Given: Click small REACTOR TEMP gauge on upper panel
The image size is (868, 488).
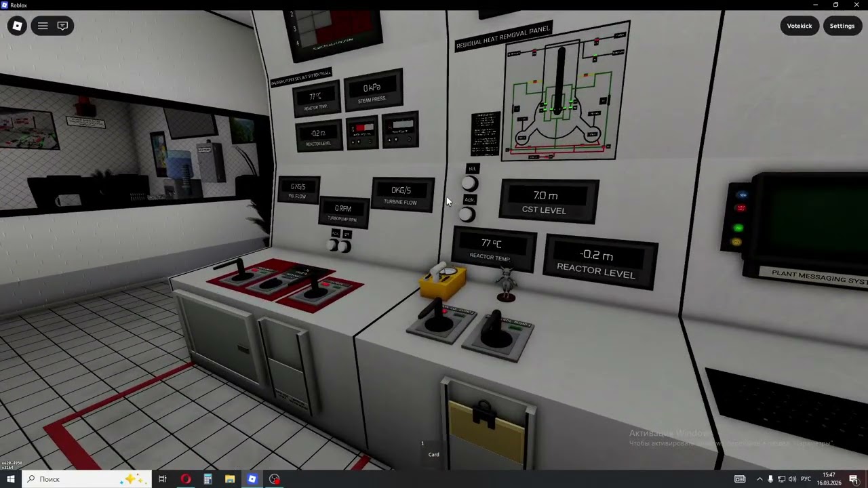Looking at the screenshot, I should [316, 100].
